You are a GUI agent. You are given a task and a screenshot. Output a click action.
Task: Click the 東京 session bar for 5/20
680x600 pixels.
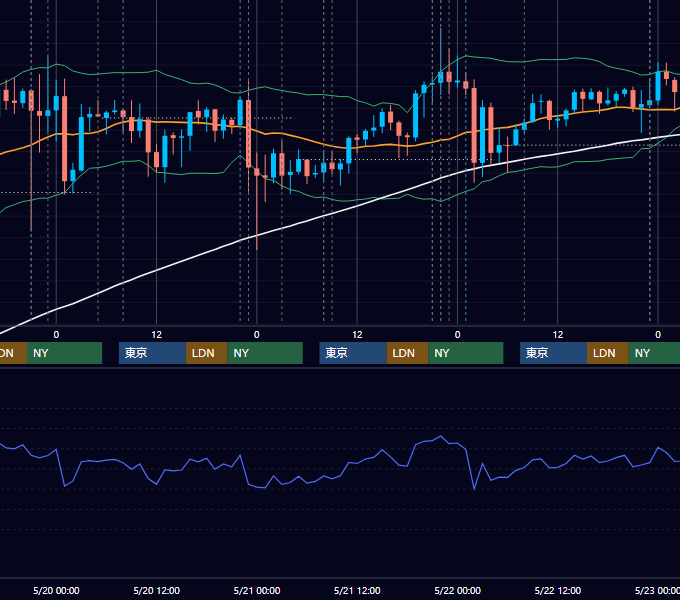click(x=152, y=353)
